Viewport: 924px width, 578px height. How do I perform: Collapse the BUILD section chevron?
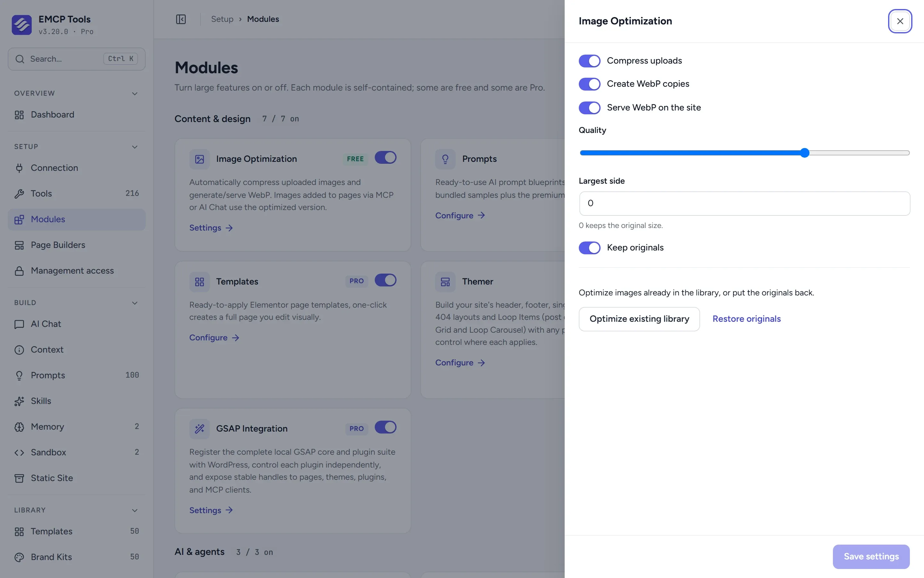(134, 303)
